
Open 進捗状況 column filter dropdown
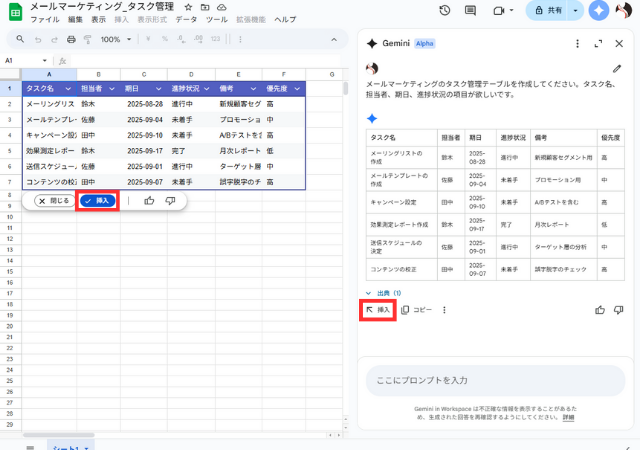[207, 89]
